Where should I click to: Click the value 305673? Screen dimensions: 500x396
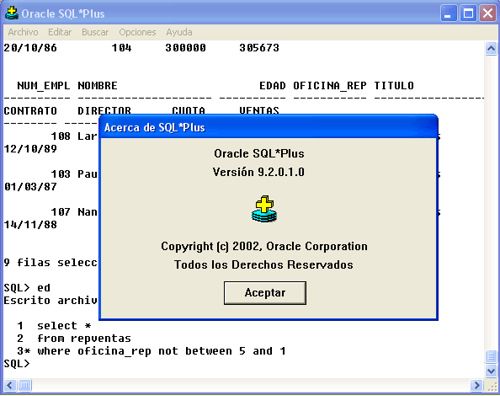[x=259, y=48]
